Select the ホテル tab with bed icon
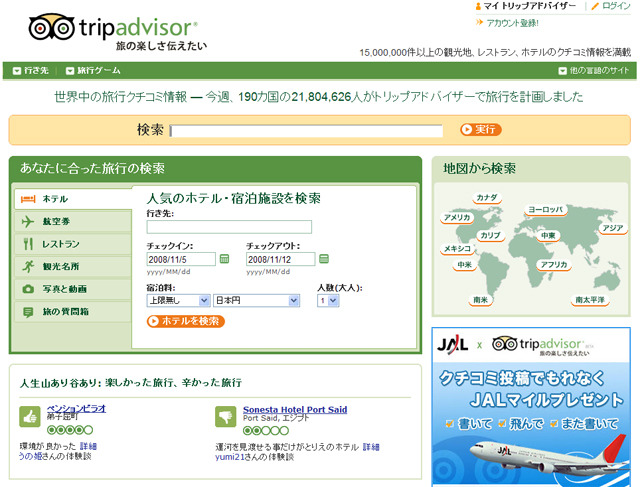Image resolution: width=640 pixels, height=487 pixels. point(73,199)
